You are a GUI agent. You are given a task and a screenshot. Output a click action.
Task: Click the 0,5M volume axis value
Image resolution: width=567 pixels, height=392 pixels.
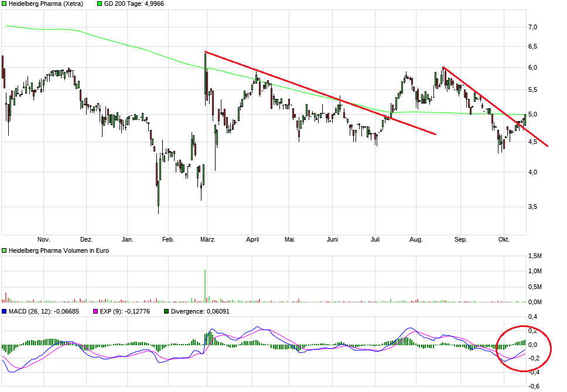coord(535,287)
